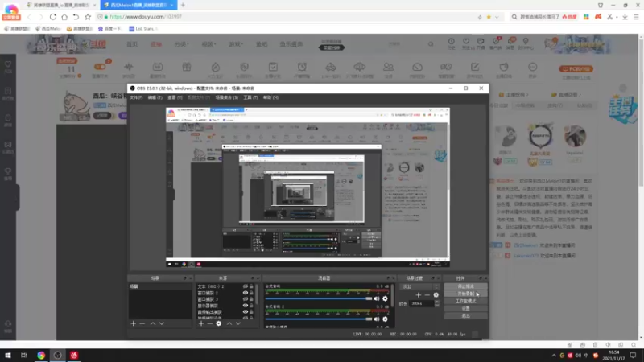The image size is (644, 362).
Task: Expand the Douyu 游戏 nav dropdown
Action: 236,44
